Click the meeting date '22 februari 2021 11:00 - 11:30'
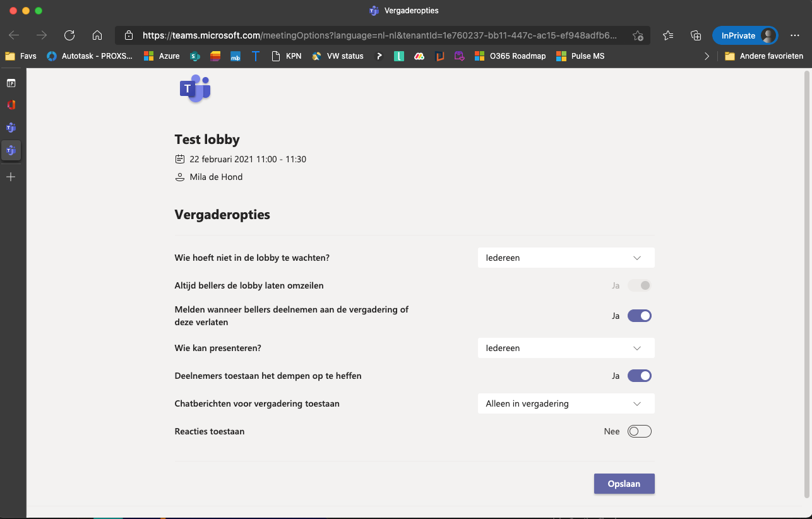 pos(248,159)
